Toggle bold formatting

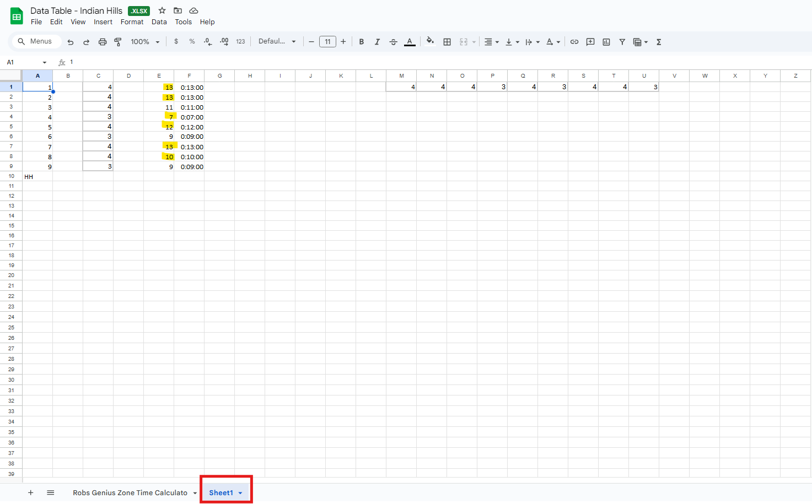tap(362, 42)
